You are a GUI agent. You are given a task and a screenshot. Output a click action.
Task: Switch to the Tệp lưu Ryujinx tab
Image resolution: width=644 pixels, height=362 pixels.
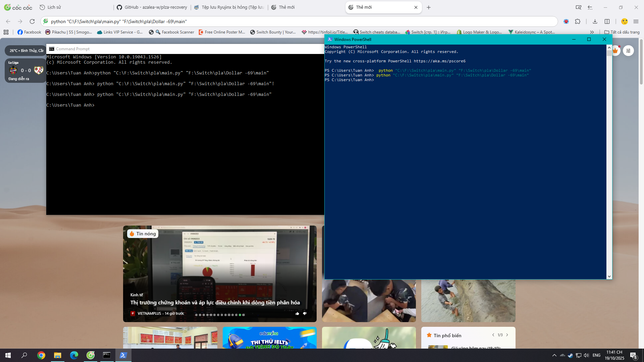pyautogui.click(x=229, y=7)
